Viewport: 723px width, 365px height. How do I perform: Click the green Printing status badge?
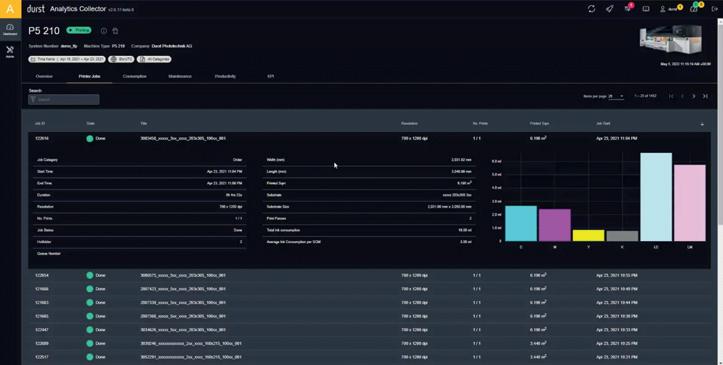(79, 30)
